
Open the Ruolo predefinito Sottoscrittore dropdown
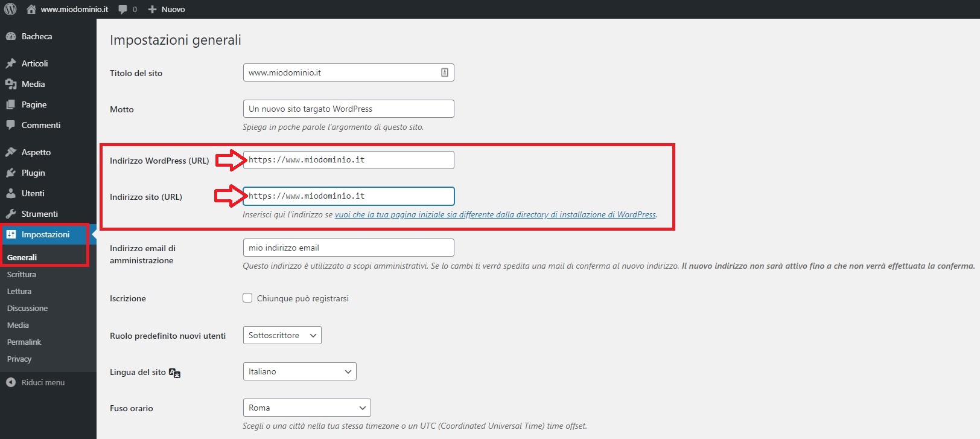tap(282, 335)
